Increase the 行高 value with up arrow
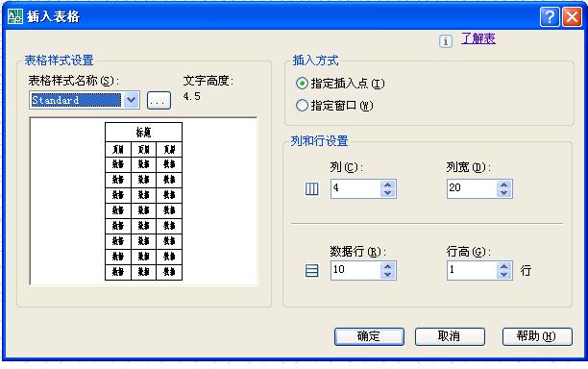The width and height of the screenshot is (588, 369). [504, 266]
